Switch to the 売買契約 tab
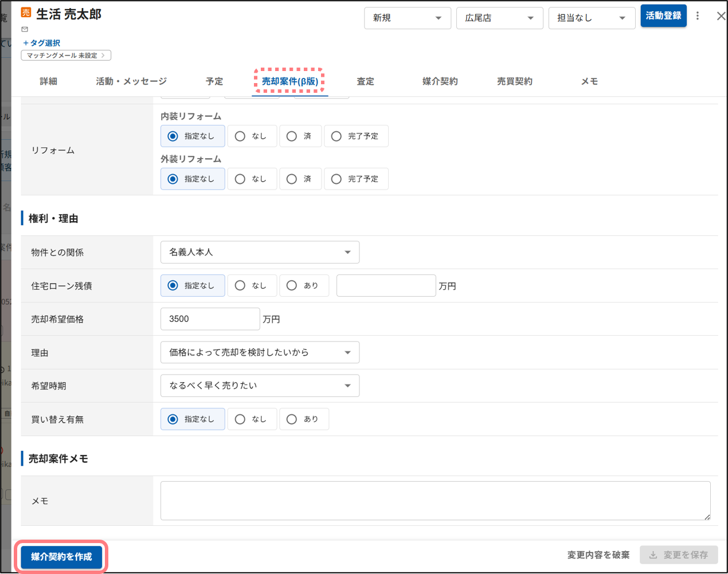 click(515, 81)
